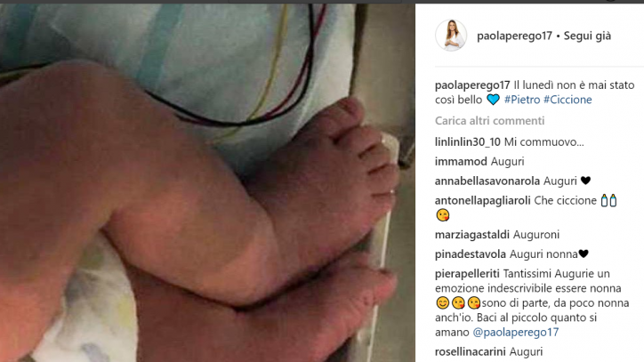Click baby bottle emojis in antonellapagliaroli comment
Screen dimensions: 644x362
(x=608, y=200)
